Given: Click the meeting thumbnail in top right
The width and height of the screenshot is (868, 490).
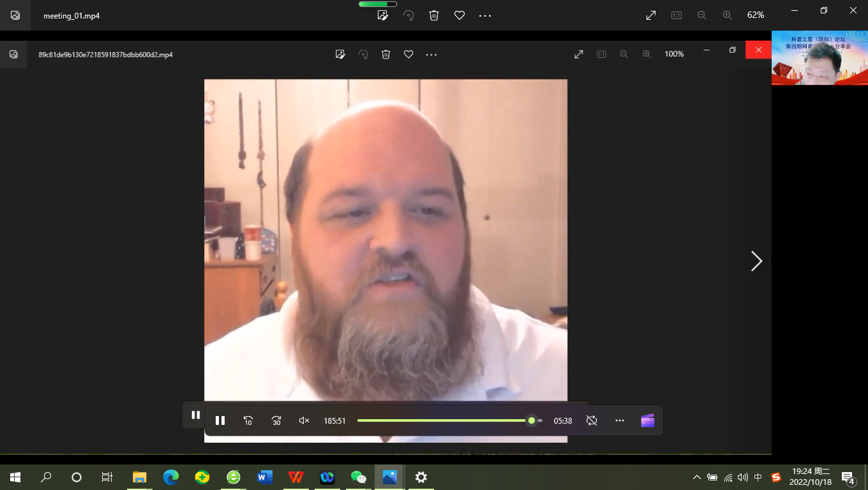Looking at the screenshot, I should (819, 58).
